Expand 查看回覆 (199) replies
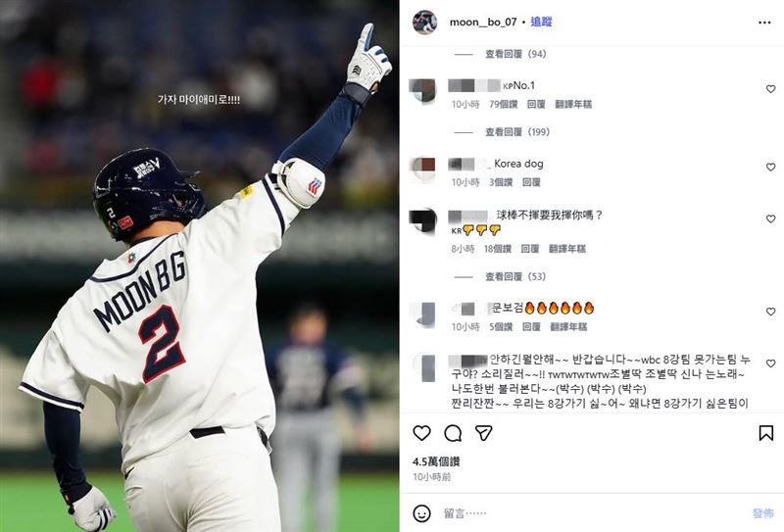Screen dimensions: 784x532 pyautogui.click(x=517, y=132)
